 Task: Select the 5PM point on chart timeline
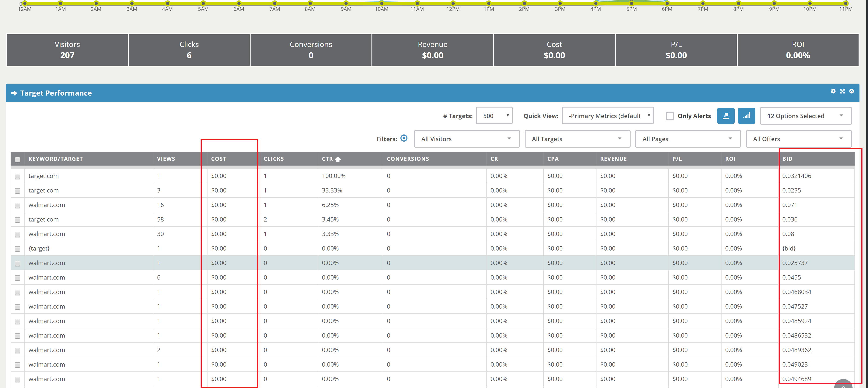[x=631, y=3]
